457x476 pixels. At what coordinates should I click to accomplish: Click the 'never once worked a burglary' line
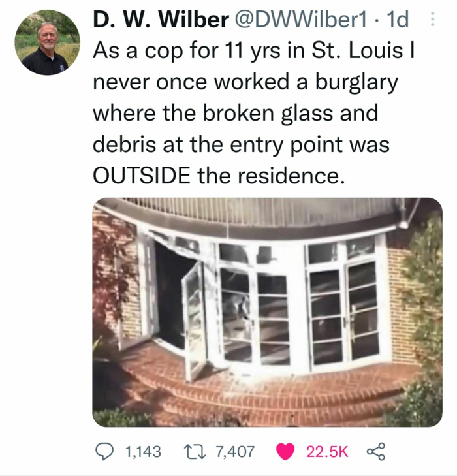pyautogui.click(x=245, y=82)
